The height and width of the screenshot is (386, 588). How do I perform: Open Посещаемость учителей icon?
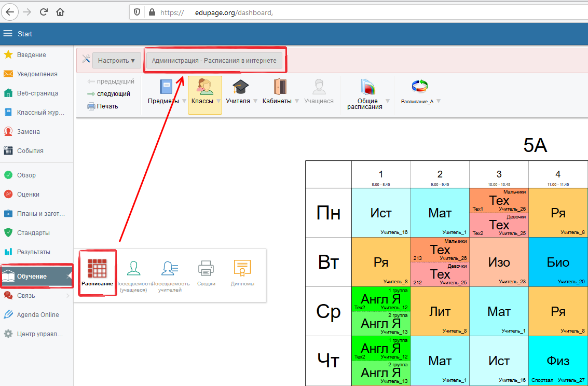click(x=170, y=269)
